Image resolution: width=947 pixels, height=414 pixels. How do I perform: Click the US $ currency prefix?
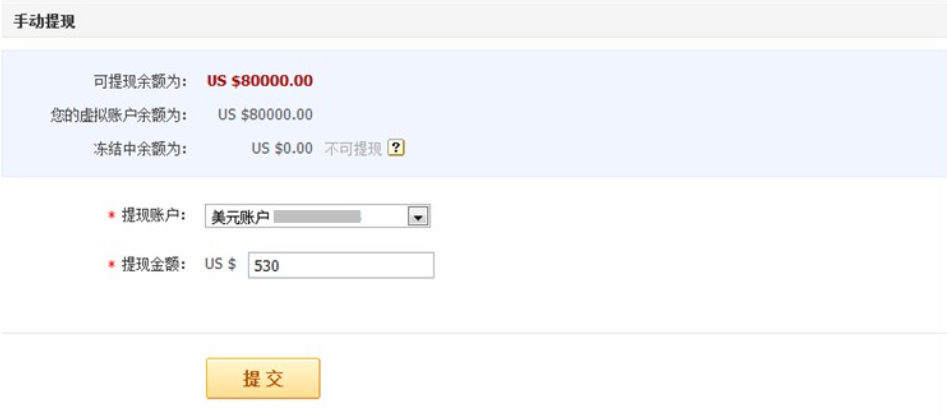(x=220, y=265)
